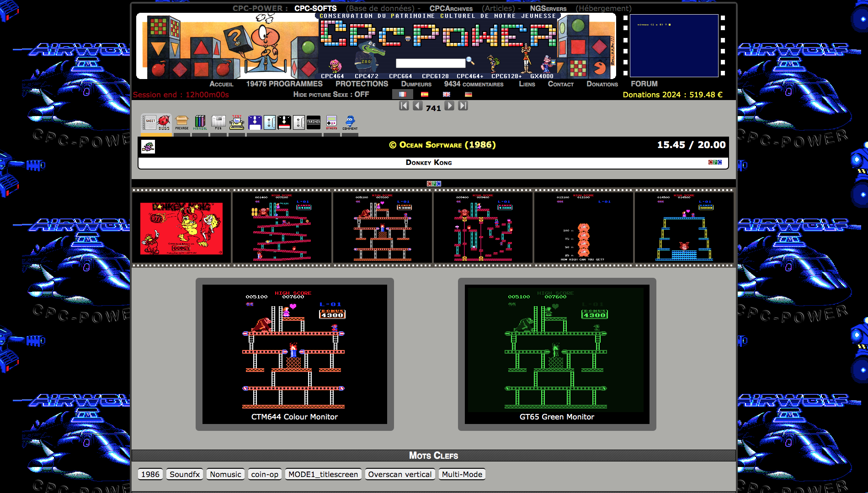Open the Others handheld console icon
Screen dimensions: 868x493
coord(332,122)
